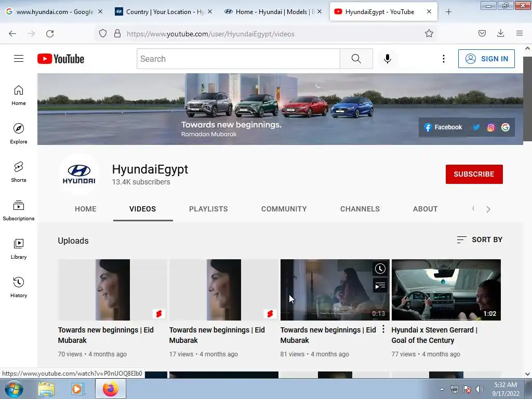
Task: Click the search magnifier button
Action: (356, 59)
